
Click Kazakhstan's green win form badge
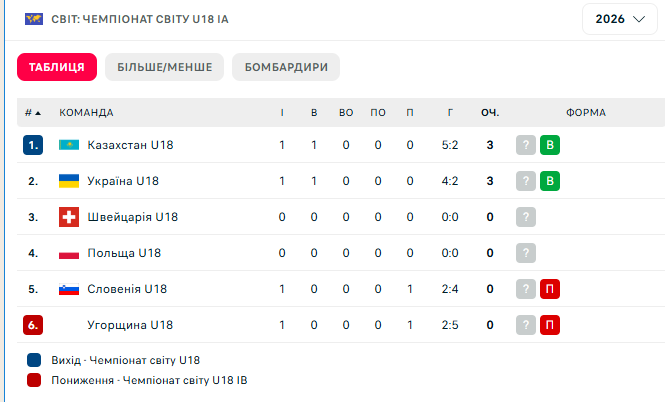[549, 145]
